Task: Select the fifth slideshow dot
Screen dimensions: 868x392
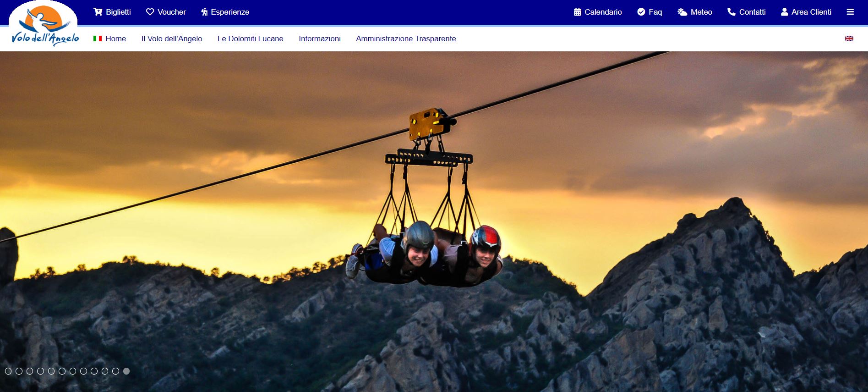Action: pyautogui.click(x=51, y=371)
